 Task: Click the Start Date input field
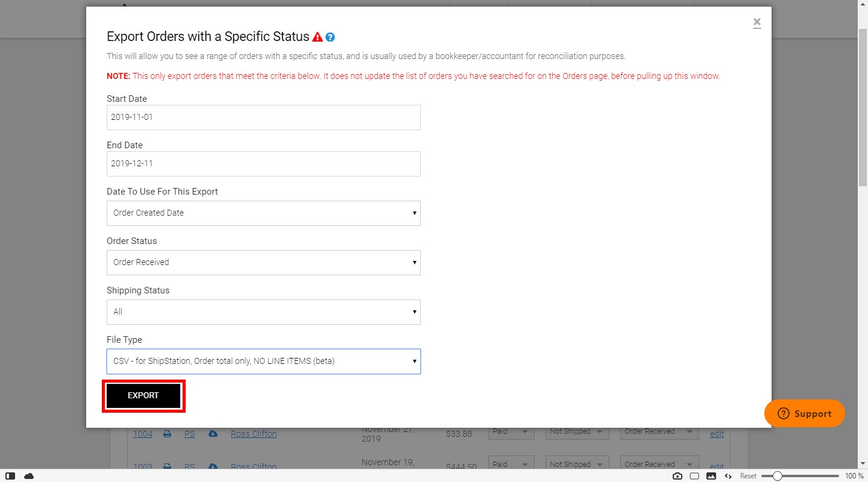[x=263, y=117]
